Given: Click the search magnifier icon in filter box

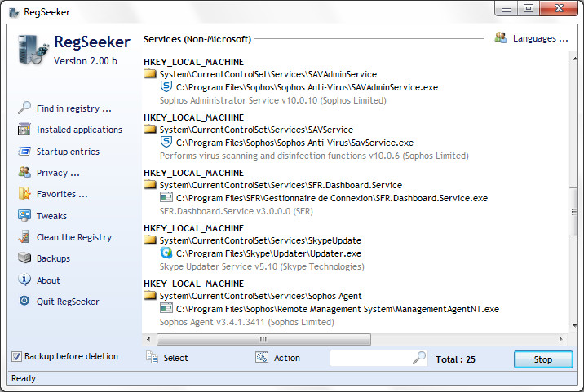Looking at the screenshot, I should 419,358.
